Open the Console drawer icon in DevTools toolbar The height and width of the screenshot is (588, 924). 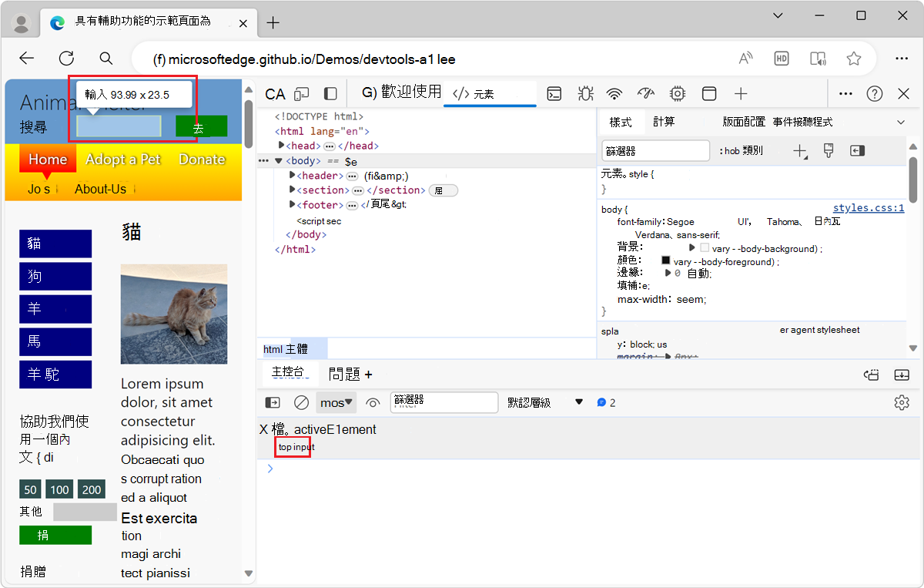click(x=554, y=93)
